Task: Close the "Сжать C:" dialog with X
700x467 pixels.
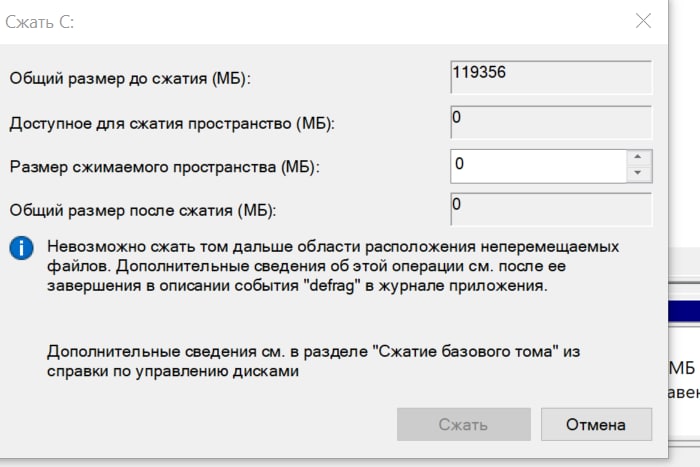Action: (x=643, y=21)
